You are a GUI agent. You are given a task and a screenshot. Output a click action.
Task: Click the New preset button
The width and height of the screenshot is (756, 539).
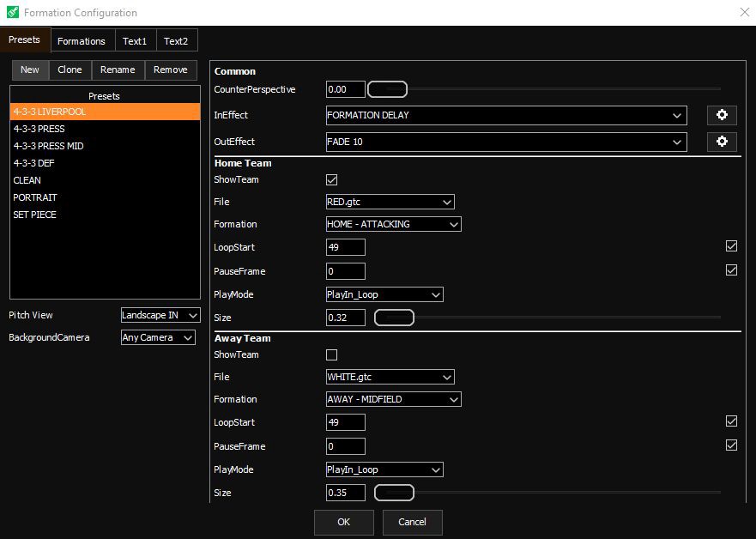pyautogui.click(x=30, y=70)
